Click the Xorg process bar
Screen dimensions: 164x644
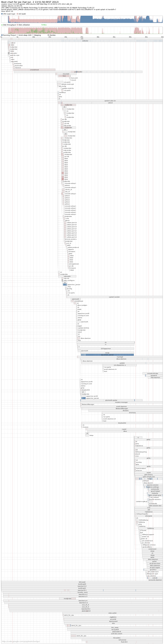click(x=149, y=479)
